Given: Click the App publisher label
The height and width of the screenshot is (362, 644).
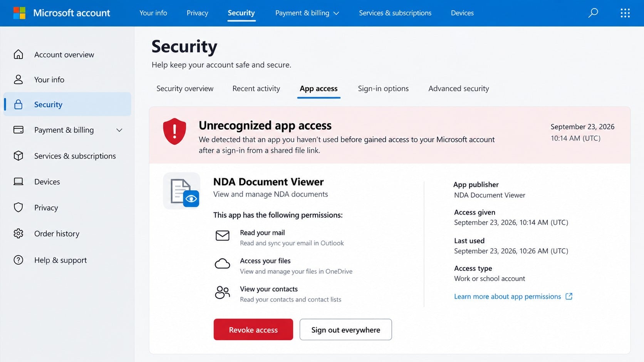Looking at the screenshot, I should tap(476, 185).
